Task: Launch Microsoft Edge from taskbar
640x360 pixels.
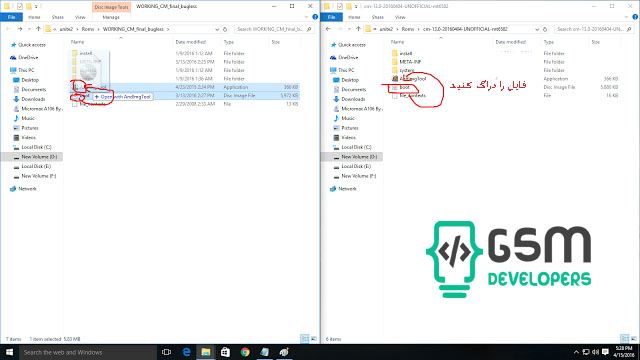Action: pos(186,352)
